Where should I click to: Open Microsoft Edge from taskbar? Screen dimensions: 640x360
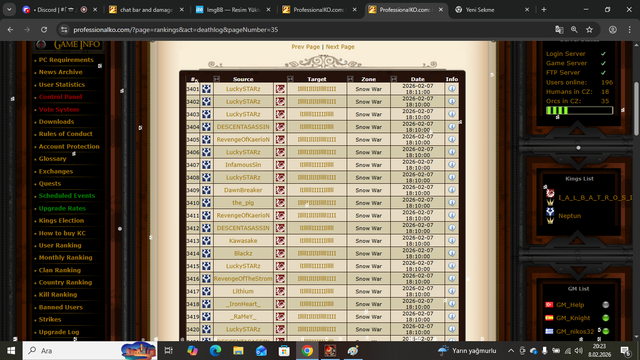pos(216,350)
